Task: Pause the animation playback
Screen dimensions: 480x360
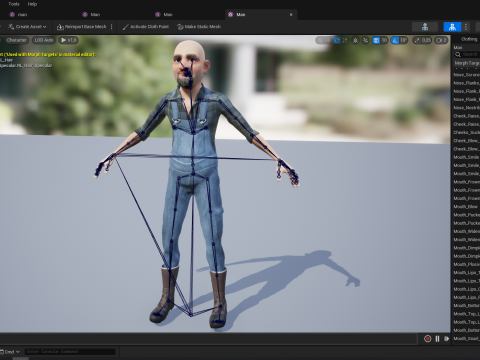Action: (437, 339)
